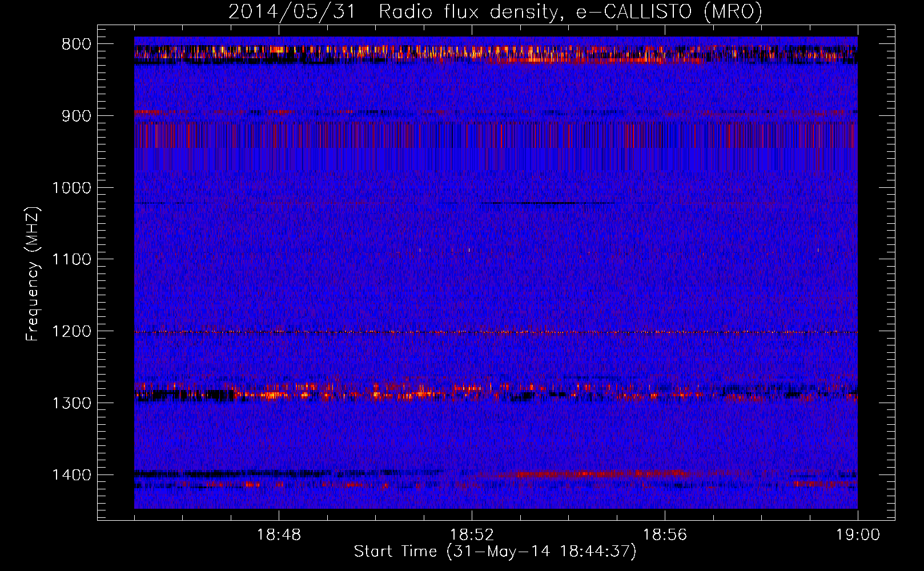Viewport: 924px width, 571px height.
Task: Click the 1300 frequency tick label
Action: pos(71,403)
